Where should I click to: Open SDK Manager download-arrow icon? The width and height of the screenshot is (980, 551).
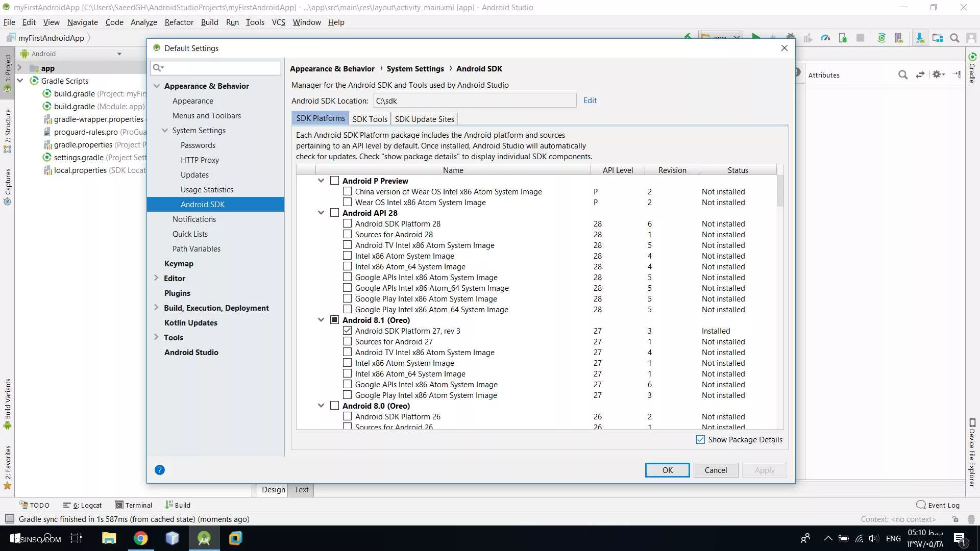pos(920,38)
